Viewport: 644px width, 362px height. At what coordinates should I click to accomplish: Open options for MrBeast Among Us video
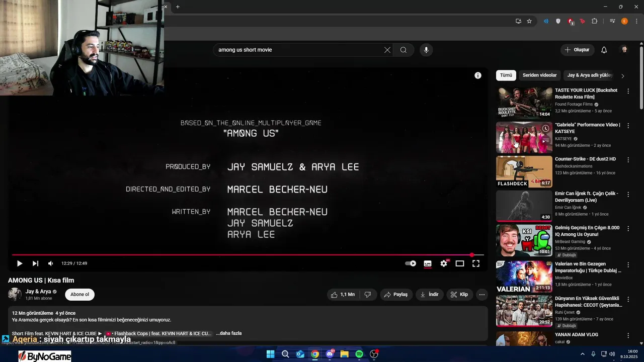pos(628,228)
